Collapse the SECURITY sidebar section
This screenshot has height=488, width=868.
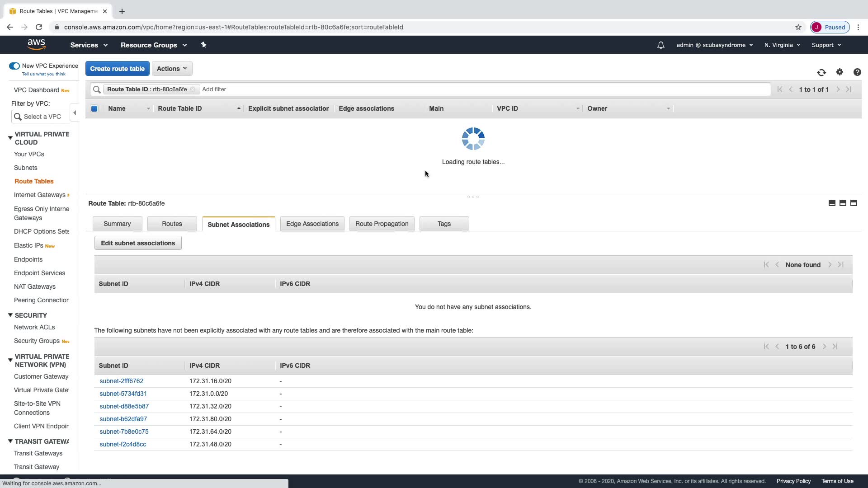10,315
